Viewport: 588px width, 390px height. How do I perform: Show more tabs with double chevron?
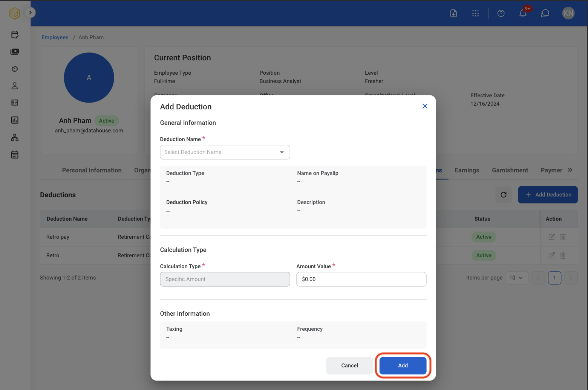click(570, 170)
